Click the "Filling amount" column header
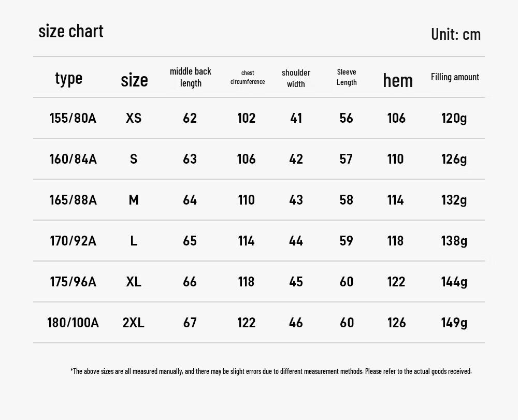 [455, 77]
